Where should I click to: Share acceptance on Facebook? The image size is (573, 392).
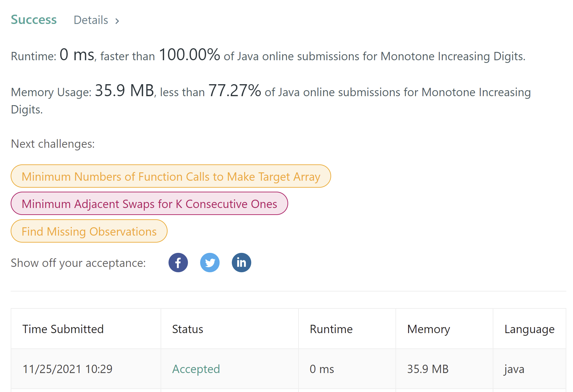click(178, 263)
